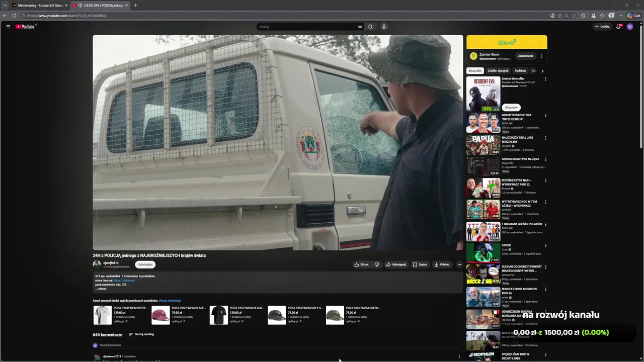Open options for ROZŚMIESZYSZ NAS video
The width and height of the screenshot is (644, 362).
tap(545, 181)
